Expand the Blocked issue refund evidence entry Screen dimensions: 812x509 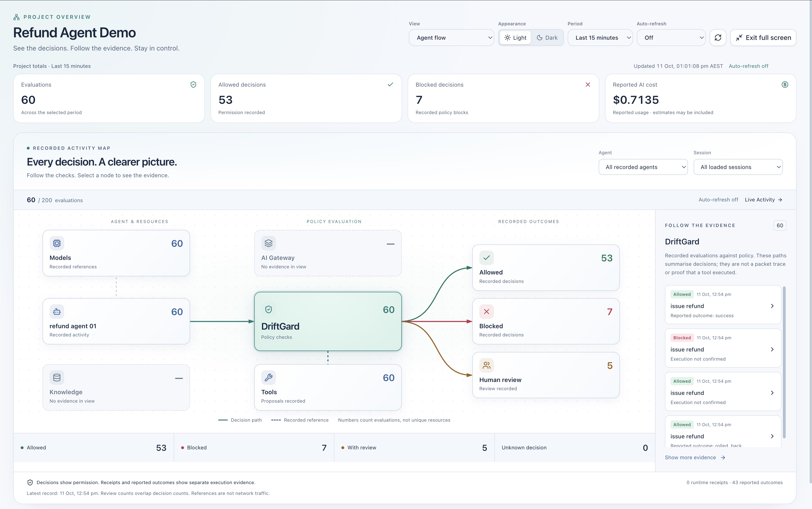(723, 348)
